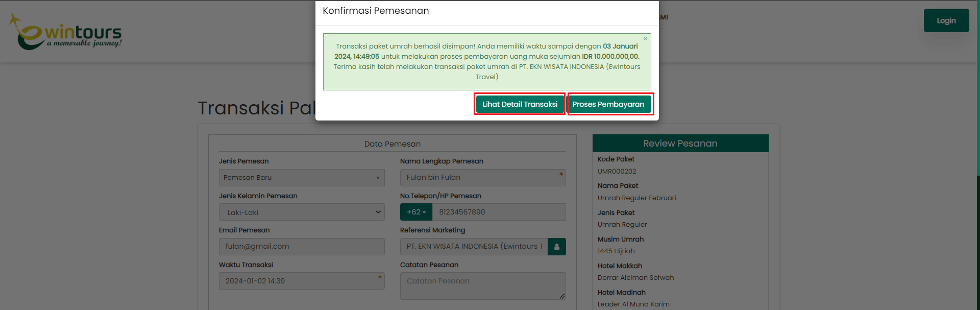
Task: Click the Waktu Transaksi date field
Action: coord(302,281)
